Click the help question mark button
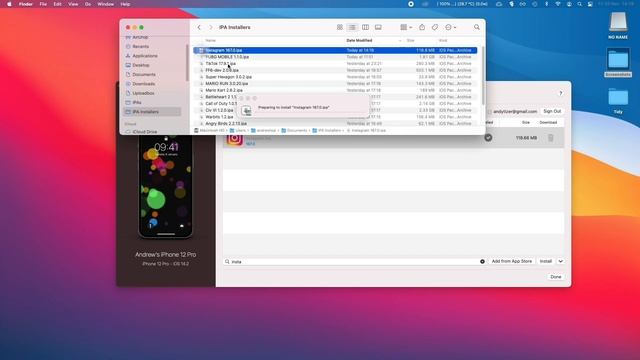Viewport: 640px width, 360px height. click(561, 93)
